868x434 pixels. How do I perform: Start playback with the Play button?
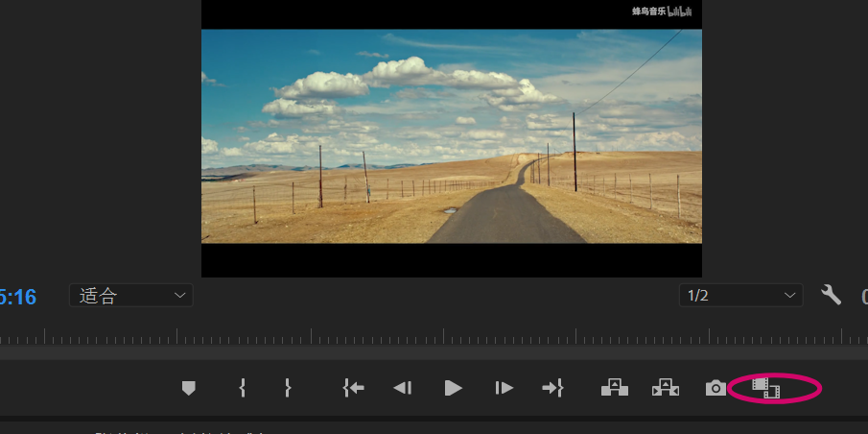454,388
